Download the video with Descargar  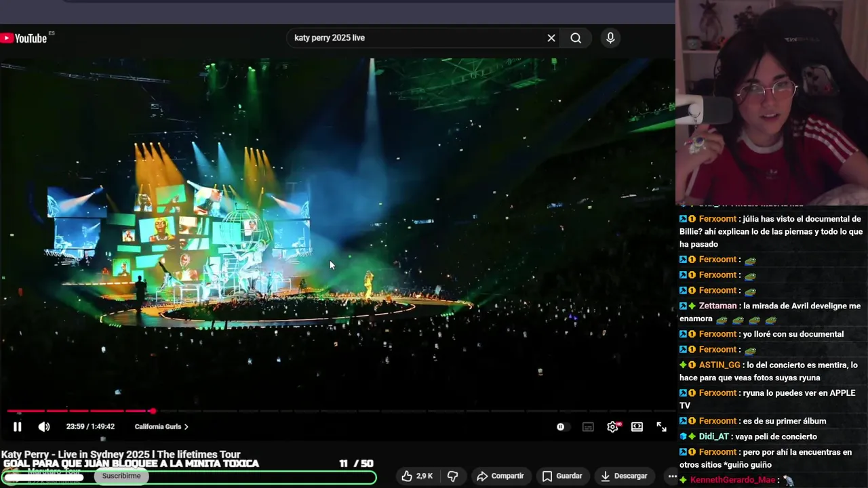624,476
